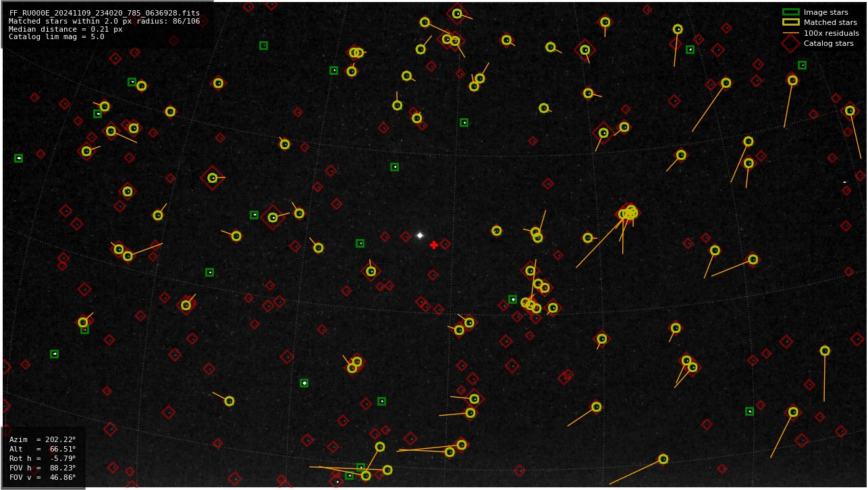This screenshot has height=490, width=868.
Task: Click the bright white star beside the red cross
Action: (420, 236)
